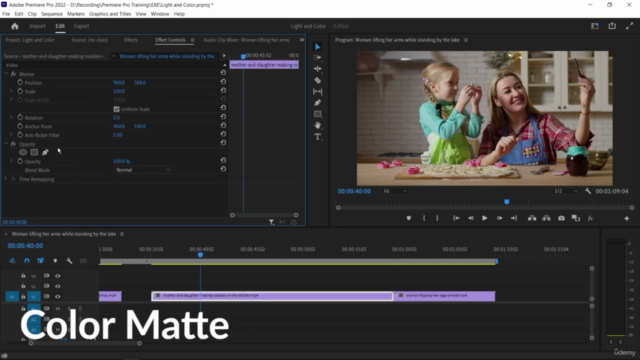Step back one frame

[x=471, y=218]
